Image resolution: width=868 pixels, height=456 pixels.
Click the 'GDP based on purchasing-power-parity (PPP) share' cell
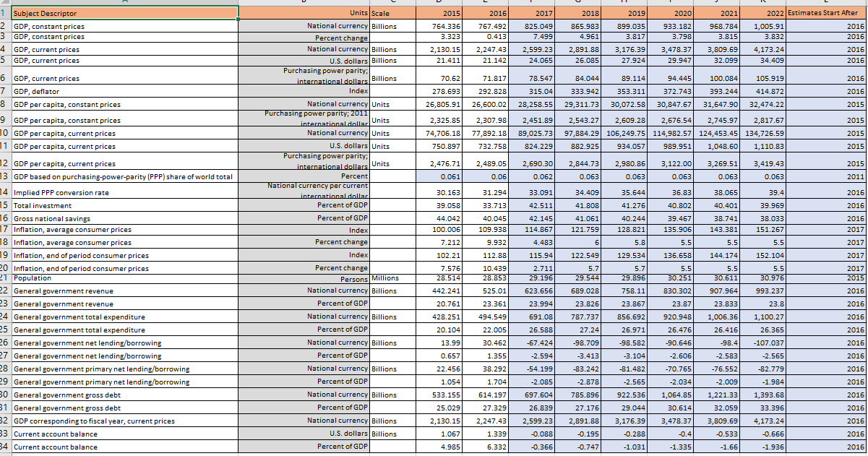click(124, 176)
